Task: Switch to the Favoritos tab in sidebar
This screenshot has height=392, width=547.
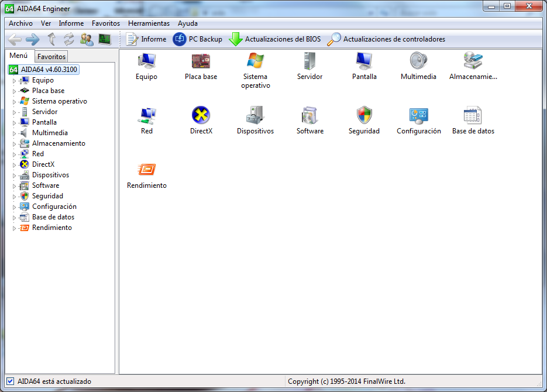Action: click(x=51, y=57)
